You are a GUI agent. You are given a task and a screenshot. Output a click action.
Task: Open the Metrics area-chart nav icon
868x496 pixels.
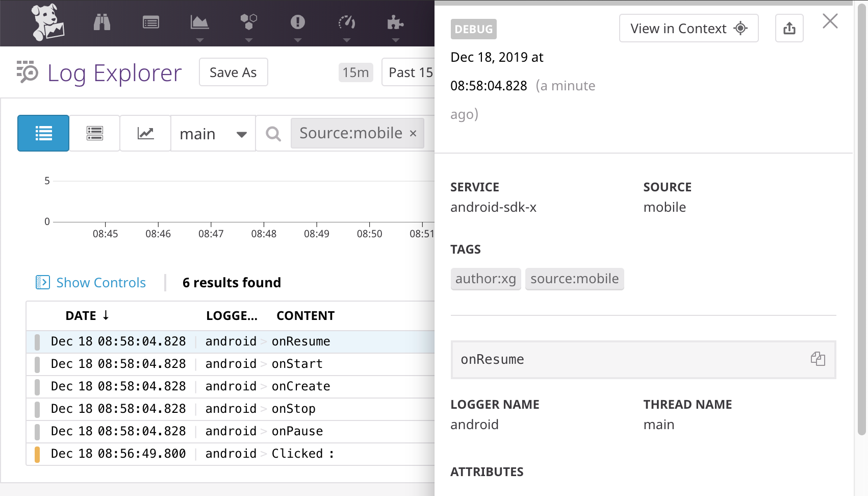point(199,22)
